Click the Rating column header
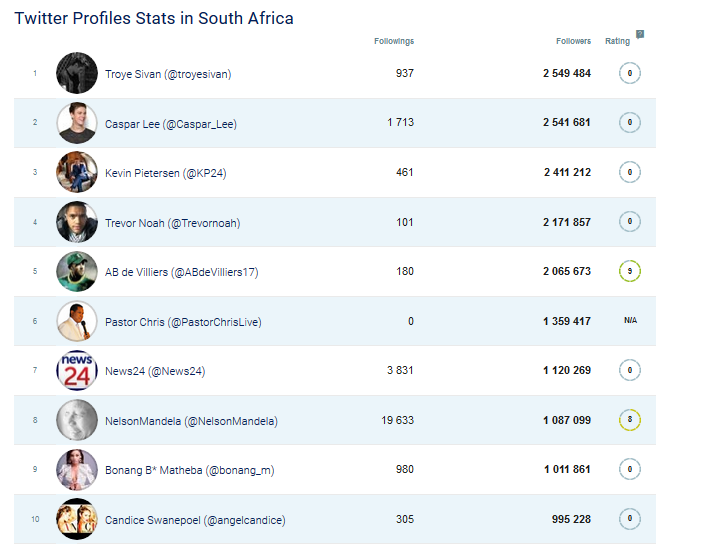705x549 pixels. tap(617, 41)
